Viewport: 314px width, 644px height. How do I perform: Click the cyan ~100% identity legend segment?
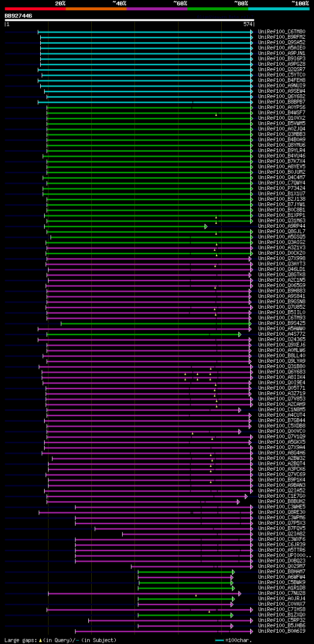tap(279, 9)
